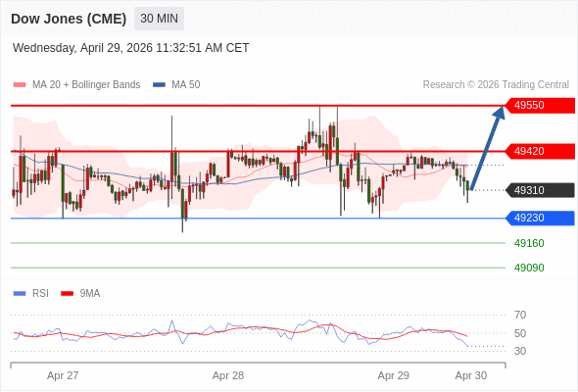
Task: Click the RSI 70 axis value
Action: pos(520,315)
